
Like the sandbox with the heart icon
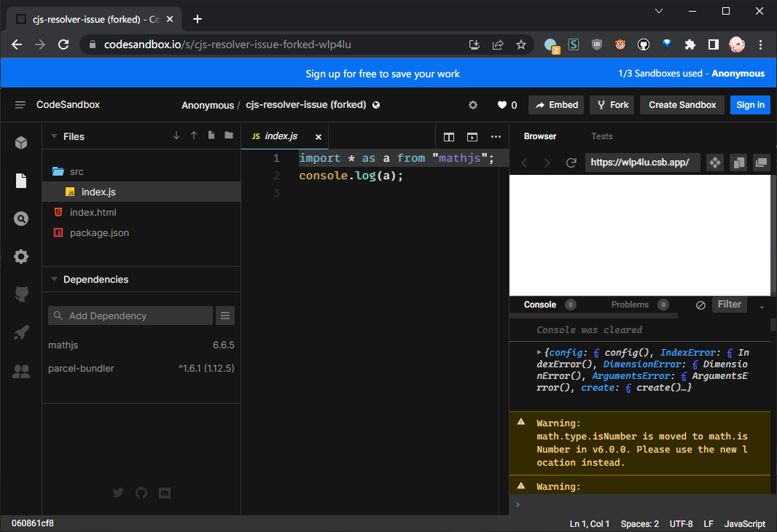click(x=502, y=105)
